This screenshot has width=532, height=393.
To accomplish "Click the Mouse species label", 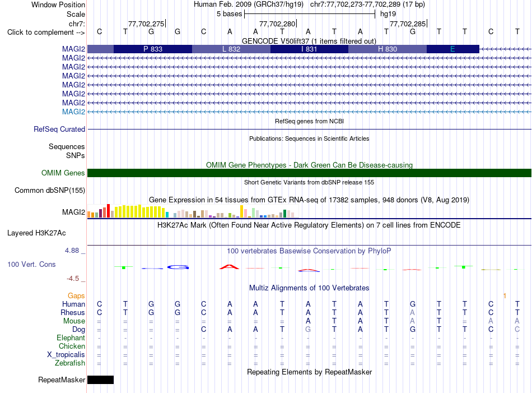I will pyautogui.click(x=74, y=321).
